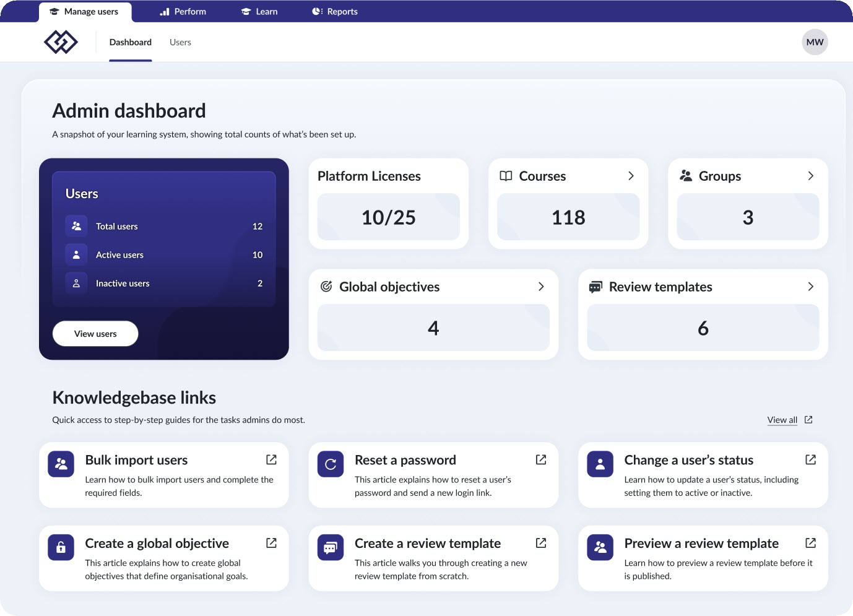Click the Admin dashboard heading
This screenshot has height=616, width=853.
click(x=129, y=111)
